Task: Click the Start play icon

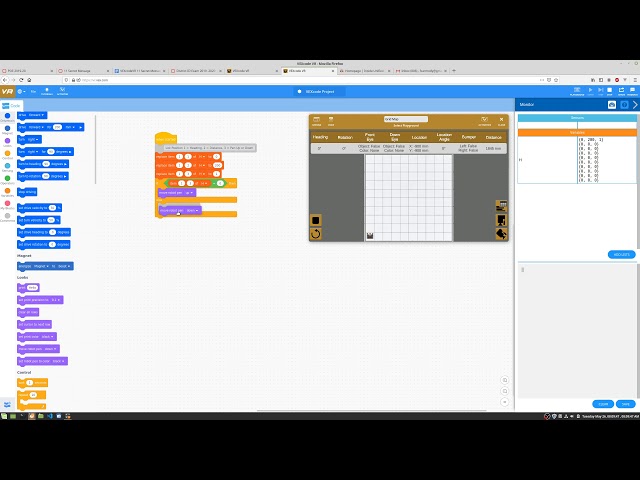Action: tap(590, 91)
